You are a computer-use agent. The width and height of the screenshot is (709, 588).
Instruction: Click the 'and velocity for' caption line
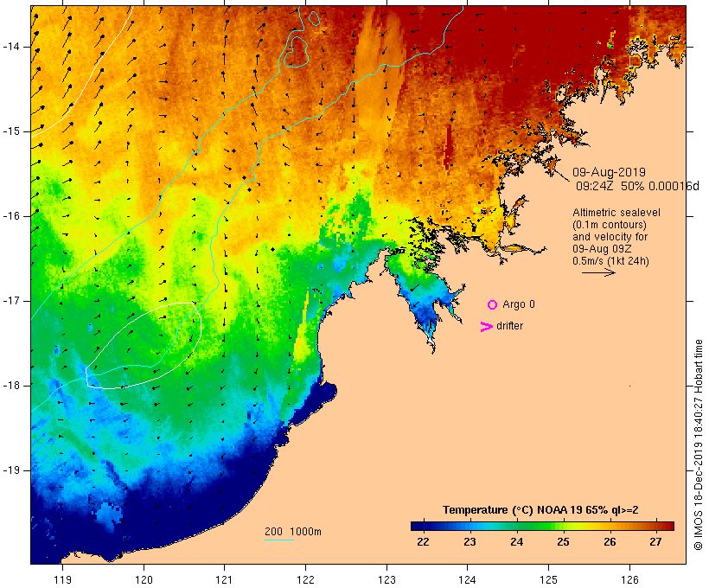pyautogui.click(x=610, y=237)
